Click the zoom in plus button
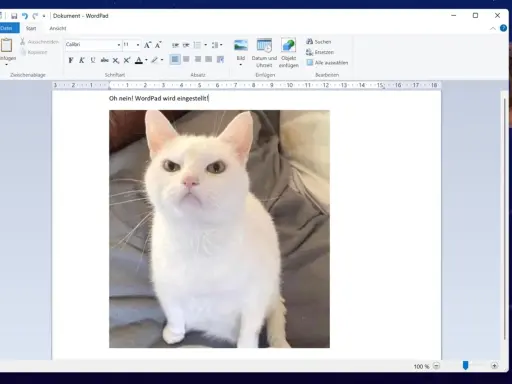The height and width of the screenshot is (384, 512). 494,366
